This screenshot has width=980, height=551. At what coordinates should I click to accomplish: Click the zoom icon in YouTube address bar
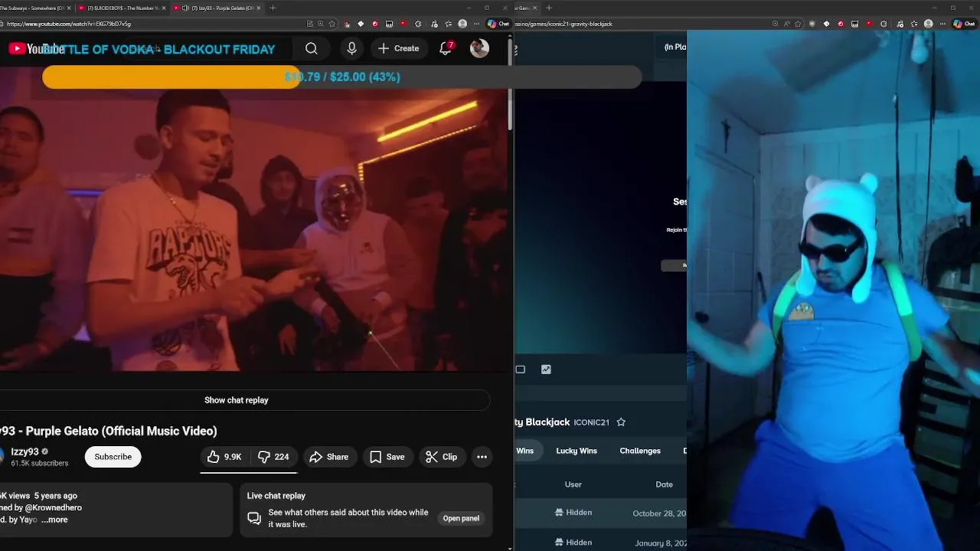coord(321,24)
